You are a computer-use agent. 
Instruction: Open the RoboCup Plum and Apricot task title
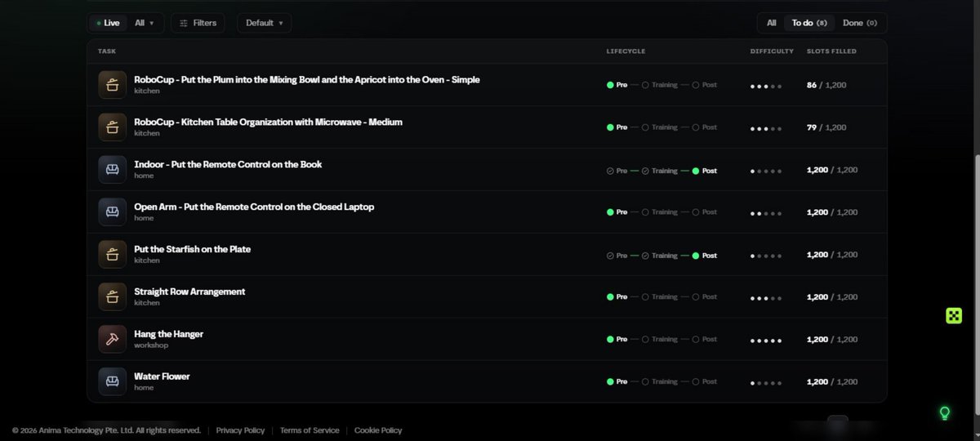307,80
